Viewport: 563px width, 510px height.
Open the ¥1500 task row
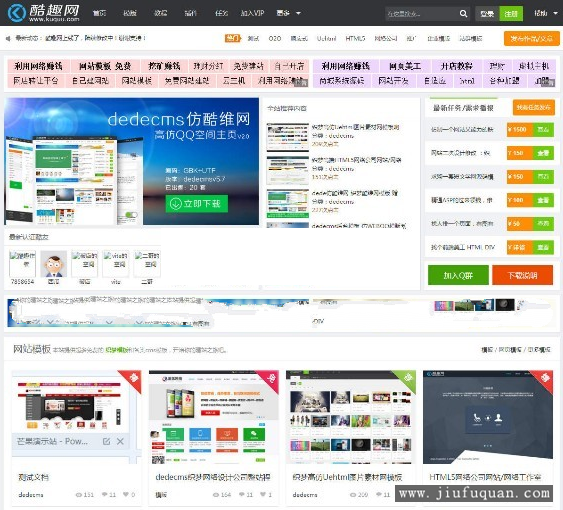(492, 129)
